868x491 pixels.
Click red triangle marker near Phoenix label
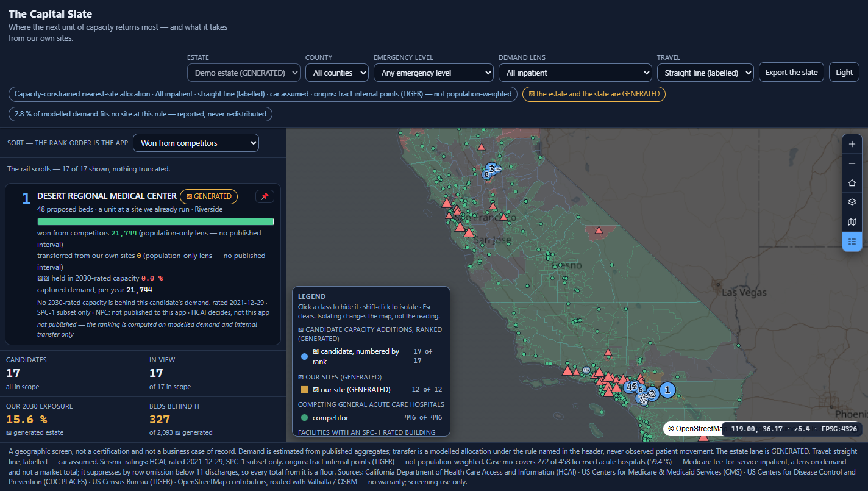703,437
